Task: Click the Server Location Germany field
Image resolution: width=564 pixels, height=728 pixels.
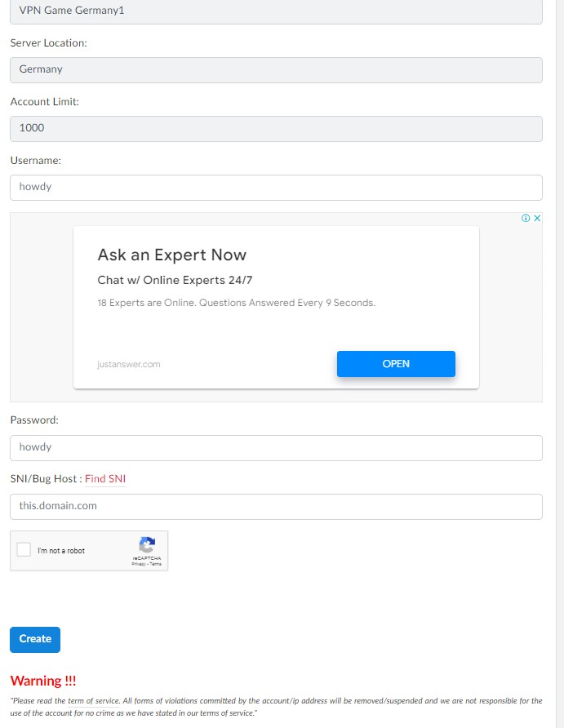Action: coord(276,70)
